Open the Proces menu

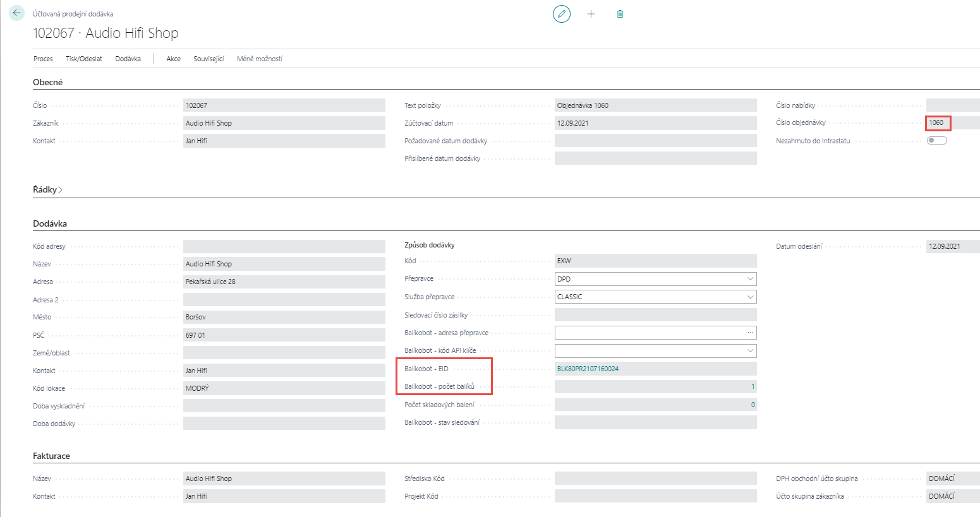43,59
